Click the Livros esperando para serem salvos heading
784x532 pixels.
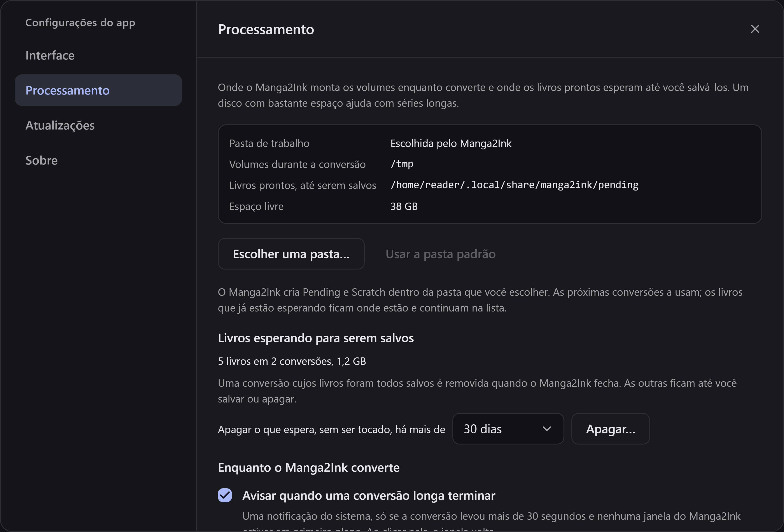316,338
